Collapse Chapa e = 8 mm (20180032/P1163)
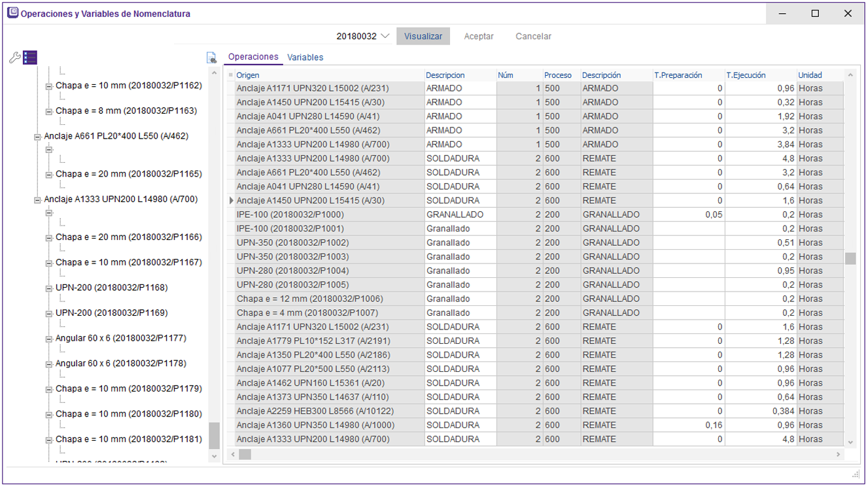The image size is (868, 487). coord(48,112)
